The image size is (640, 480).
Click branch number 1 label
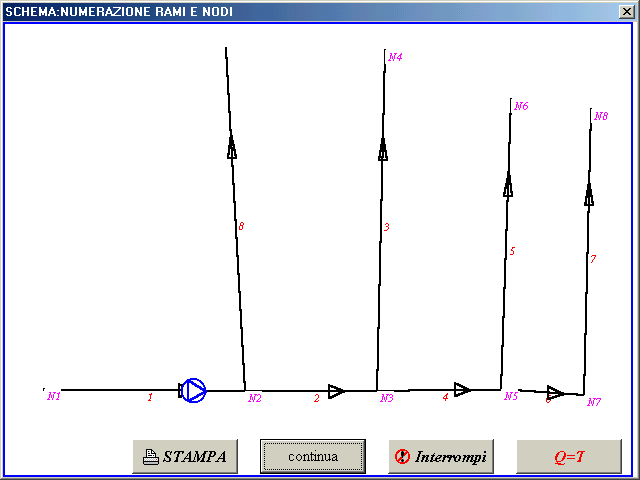click(150, 397)
